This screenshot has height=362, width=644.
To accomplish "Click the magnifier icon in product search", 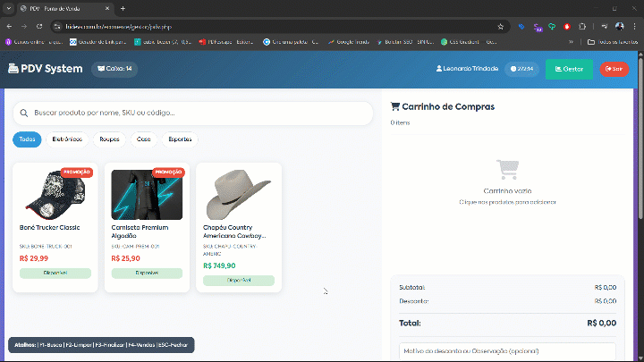I will [24, 113].
